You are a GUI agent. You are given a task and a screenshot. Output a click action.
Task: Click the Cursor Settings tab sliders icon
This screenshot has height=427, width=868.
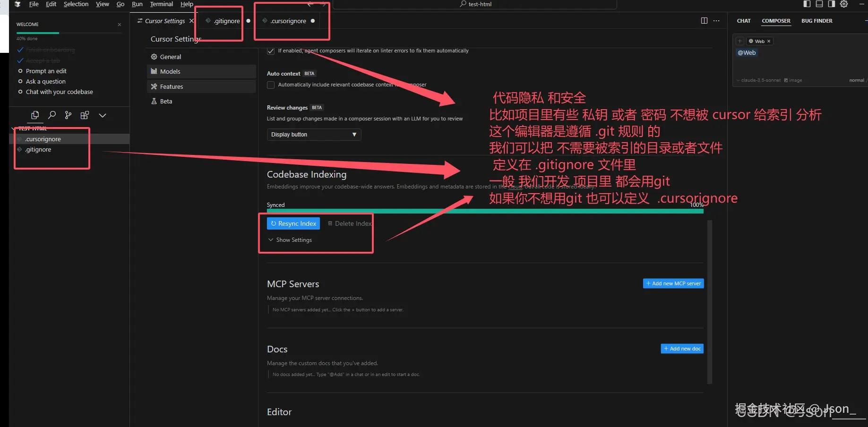tap(140, 21)
